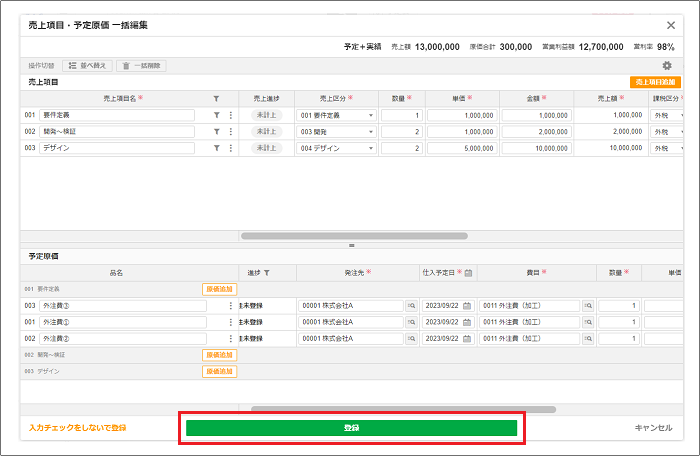Click the calendar icon in 仕入予定日 column header

[468, 273]
